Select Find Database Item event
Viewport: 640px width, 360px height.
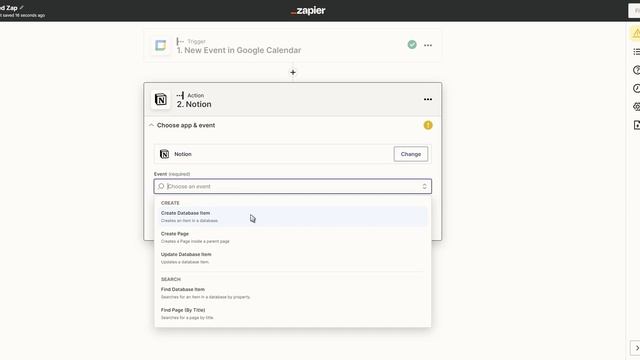click(x=293, y=293)
